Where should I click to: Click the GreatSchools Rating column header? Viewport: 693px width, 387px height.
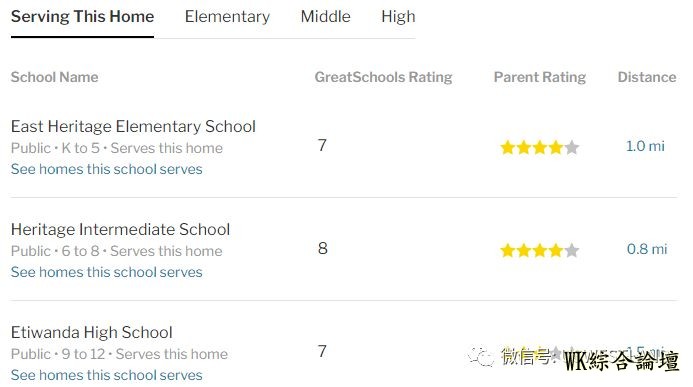[x=383, y=77]
